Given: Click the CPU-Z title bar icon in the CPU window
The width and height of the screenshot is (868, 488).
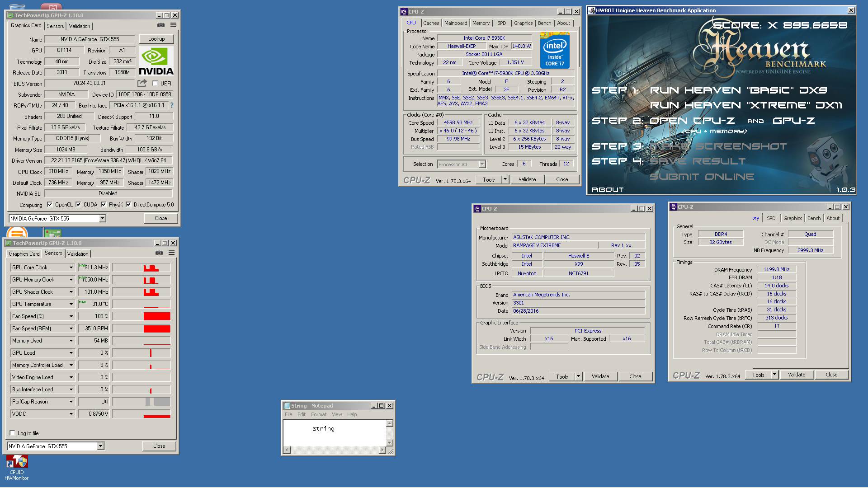Looking at the screenshot, I should 404,12.
